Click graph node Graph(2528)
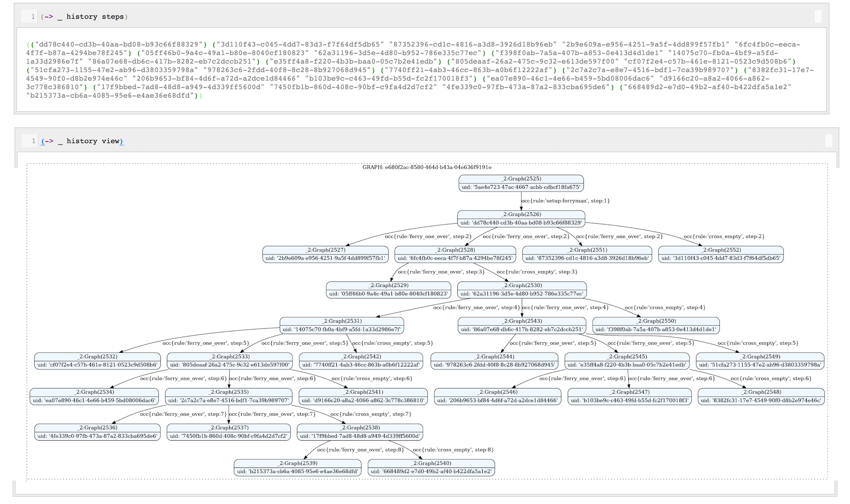This screenshot has height=504, width=850. pos(455,254)
